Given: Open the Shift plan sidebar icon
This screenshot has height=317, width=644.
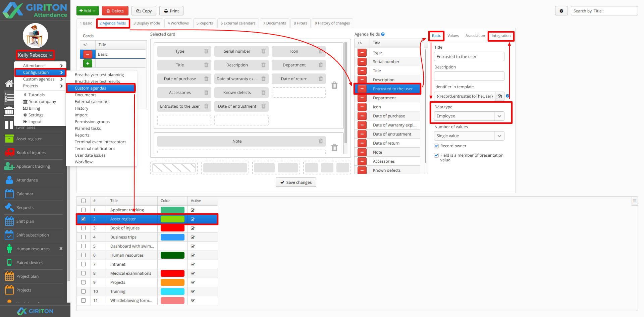Looking at the screenshot, I should click(9, 221).
